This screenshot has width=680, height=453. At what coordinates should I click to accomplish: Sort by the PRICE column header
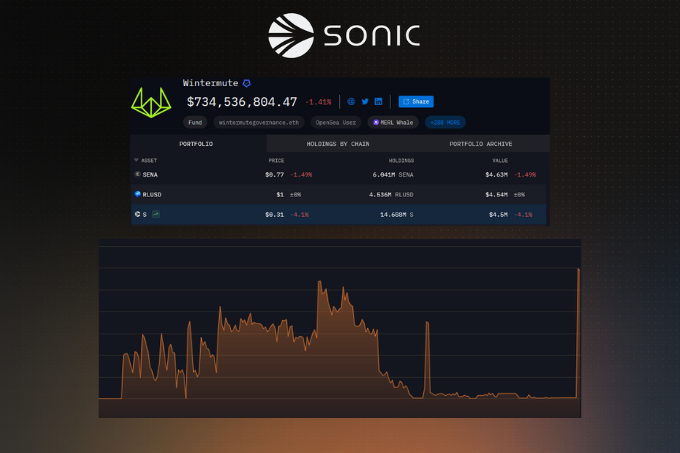[276, 161]
